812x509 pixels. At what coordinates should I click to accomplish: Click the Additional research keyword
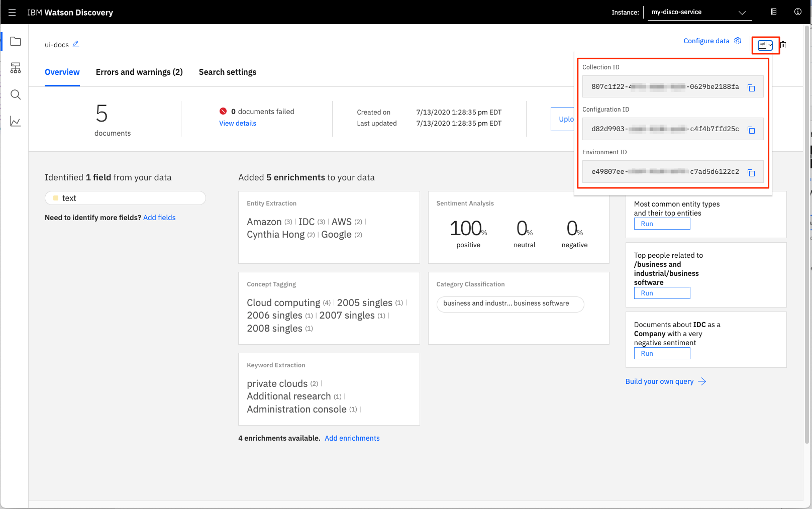289,396
